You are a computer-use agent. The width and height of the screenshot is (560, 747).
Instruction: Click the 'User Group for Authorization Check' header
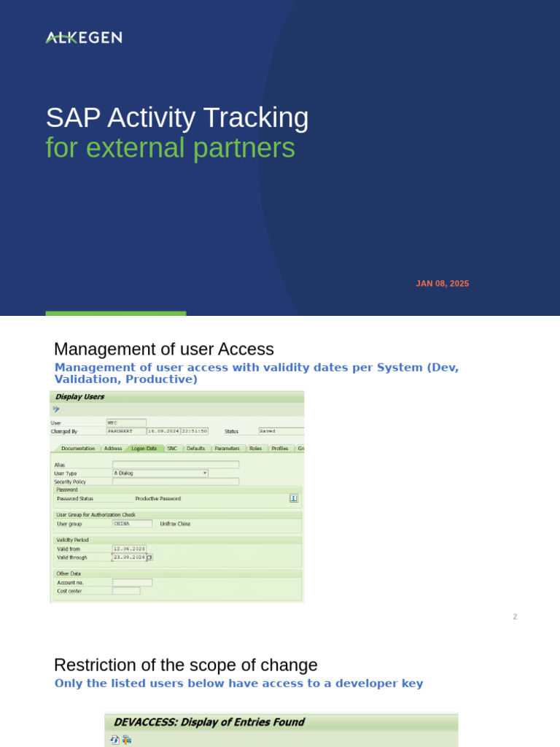click(x=96, y=515)
